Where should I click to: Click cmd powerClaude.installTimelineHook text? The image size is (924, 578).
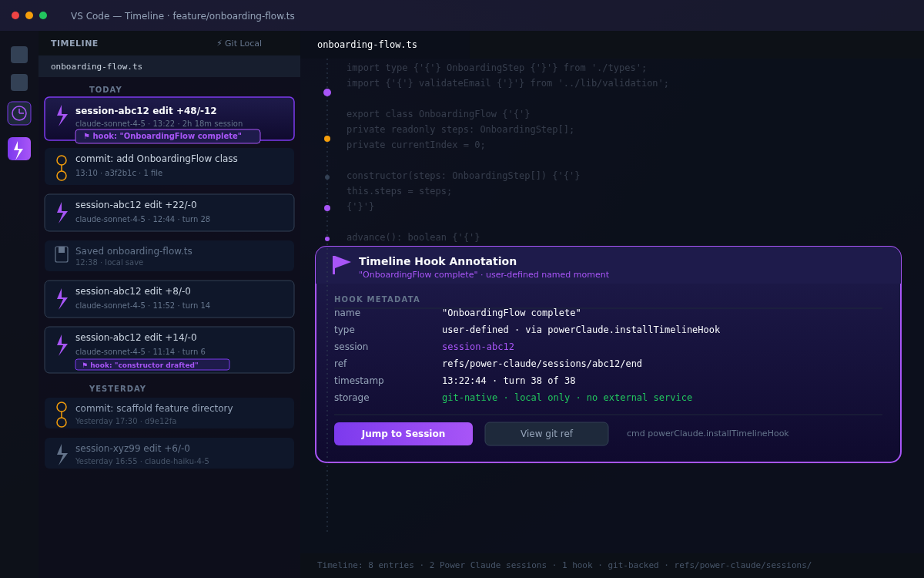click(708, 434)
